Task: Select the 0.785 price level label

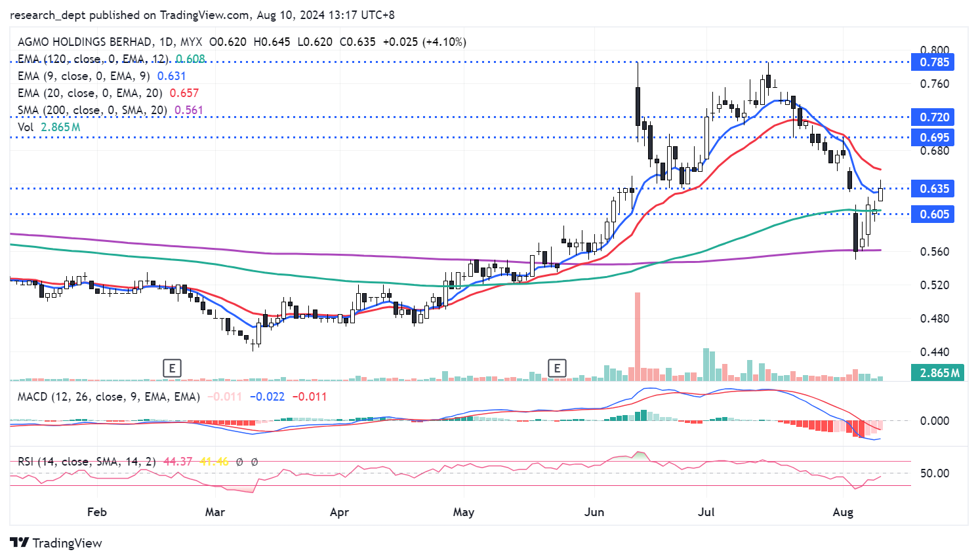Action: (x=933, y=62)
